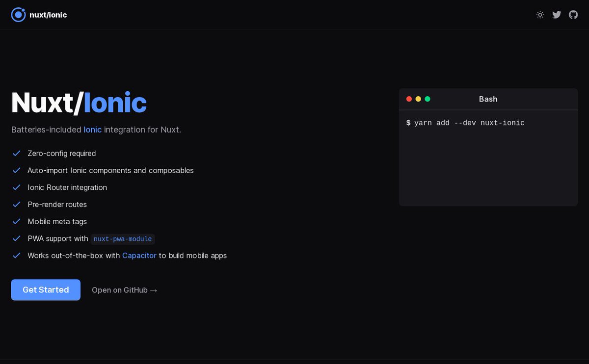Click the checkmark beside Ionic Router integration
The width and height of the screenshot is (589, 364).
pyautogui.click(x=17, y=187)
